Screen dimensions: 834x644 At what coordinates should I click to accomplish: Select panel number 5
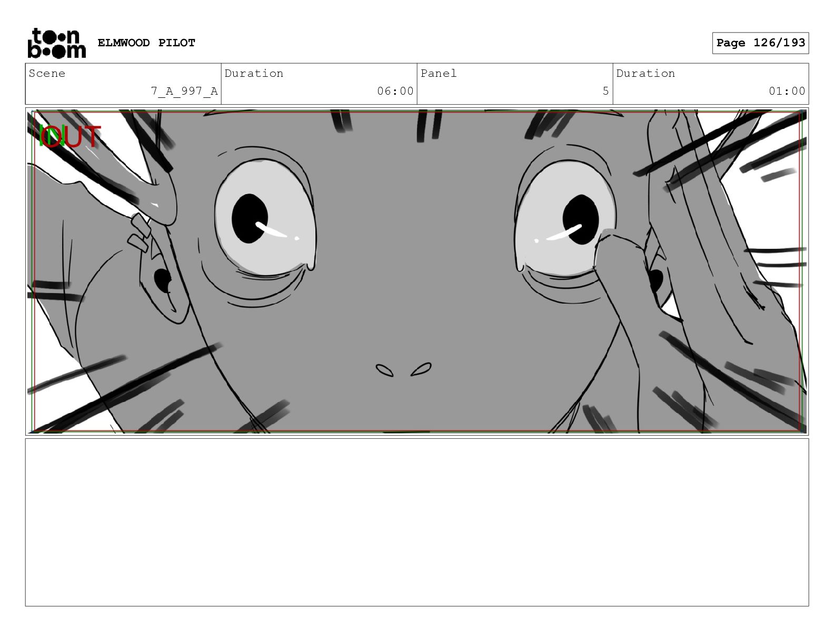pos(605,91)
